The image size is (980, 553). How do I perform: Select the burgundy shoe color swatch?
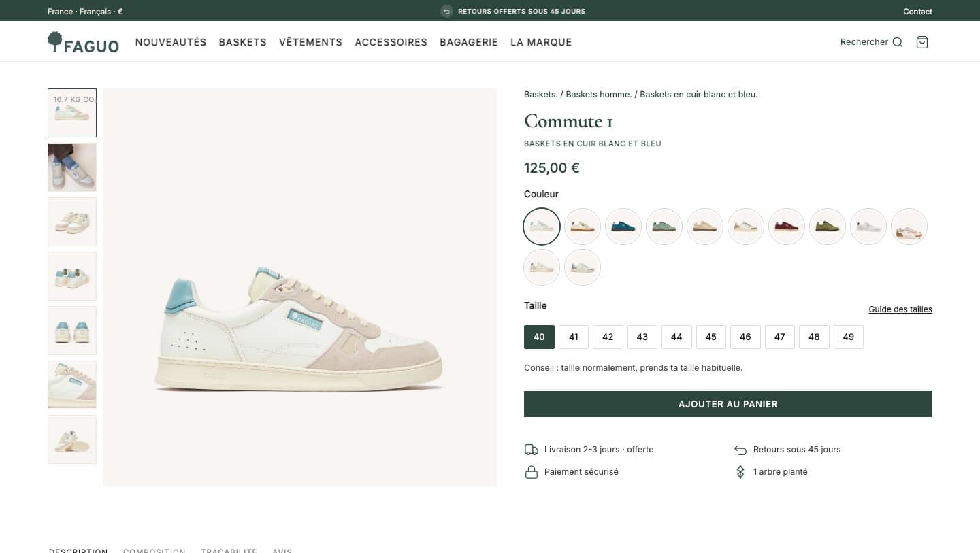point(787,227)
